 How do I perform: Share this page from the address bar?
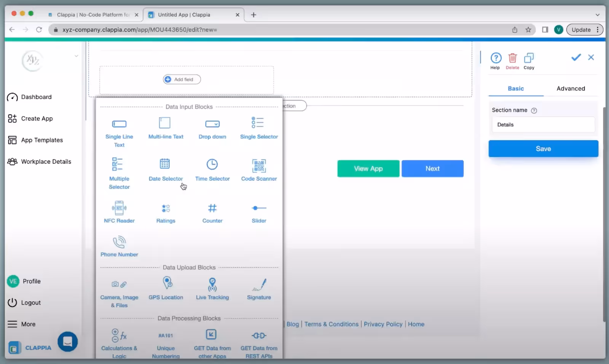point(515,30)
